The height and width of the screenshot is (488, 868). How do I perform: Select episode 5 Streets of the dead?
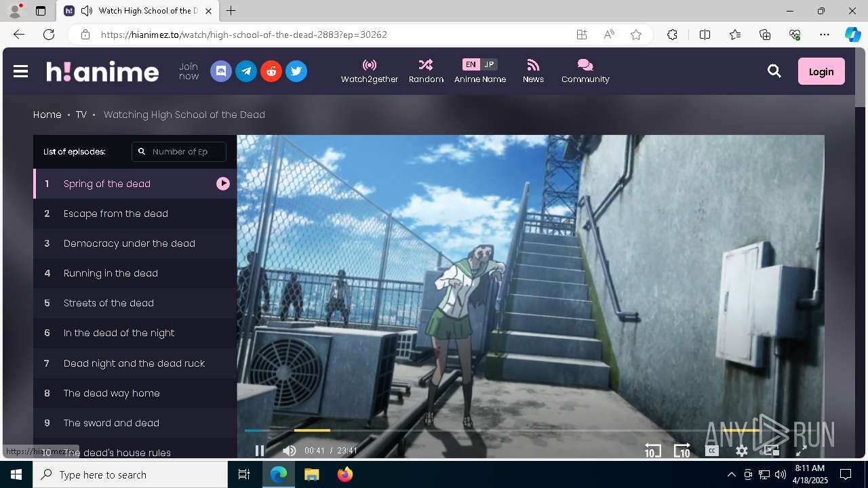pos(135,303)
